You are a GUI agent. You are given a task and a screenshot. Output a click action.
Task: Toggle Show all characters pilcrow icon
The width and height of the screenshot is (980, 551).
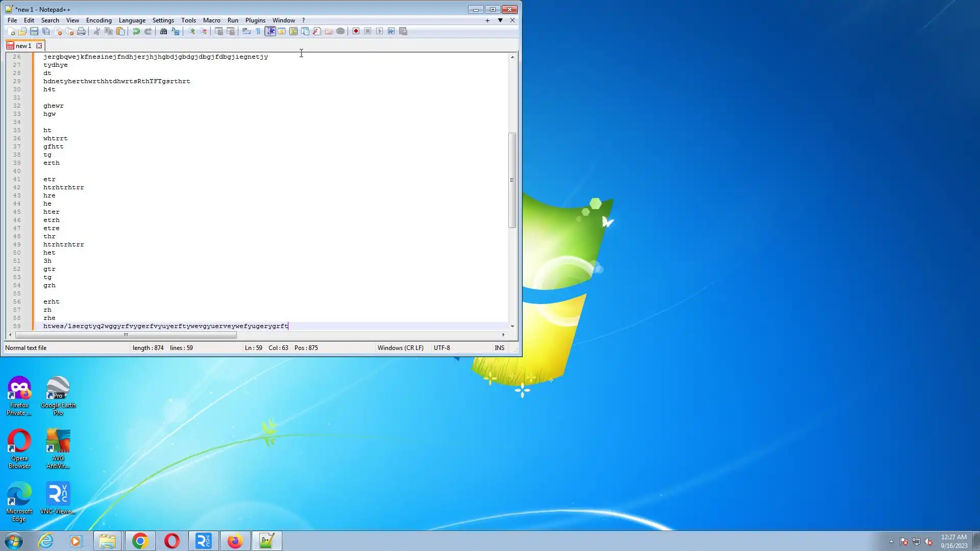click(x=258, y=31)
